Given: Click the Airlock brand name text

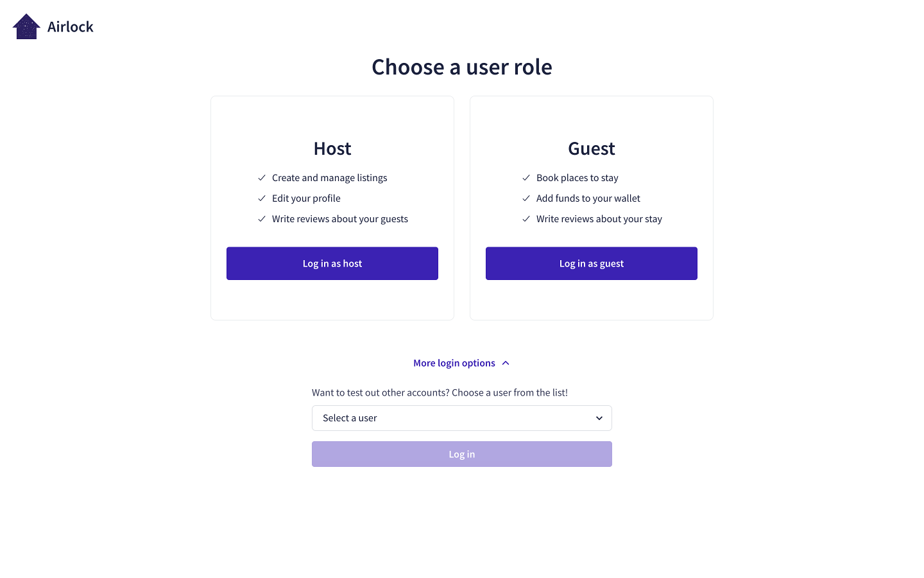Looking at the screenshot, I should click(71, 27).
